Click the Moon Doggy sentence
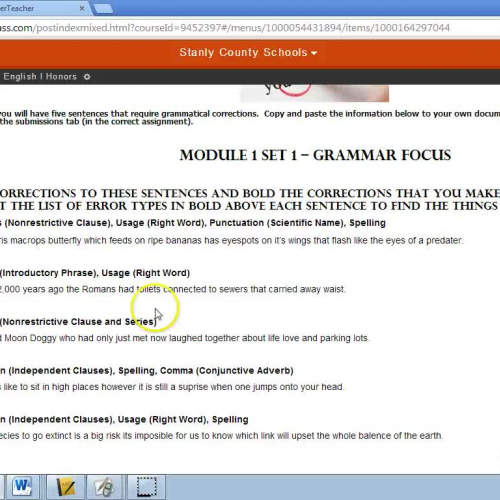This screenshot has width=500, height=500. [x=184, y=338]
